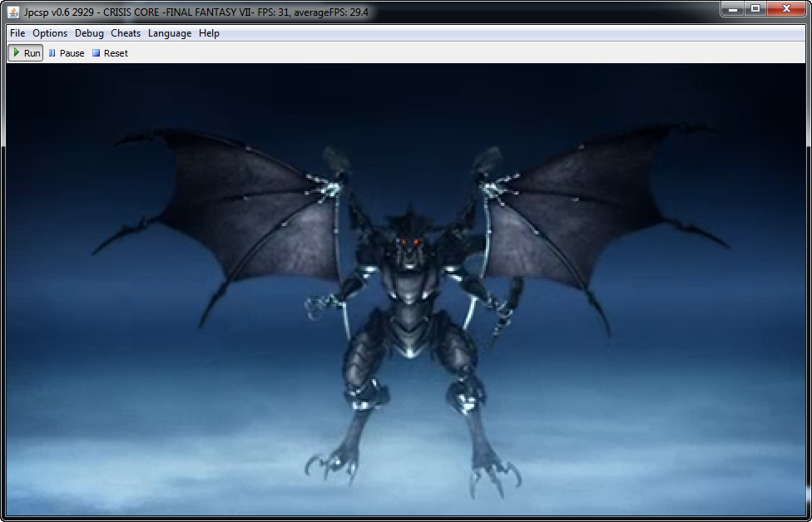
Task: Open the Help menu
Action: tap(209, 33)
